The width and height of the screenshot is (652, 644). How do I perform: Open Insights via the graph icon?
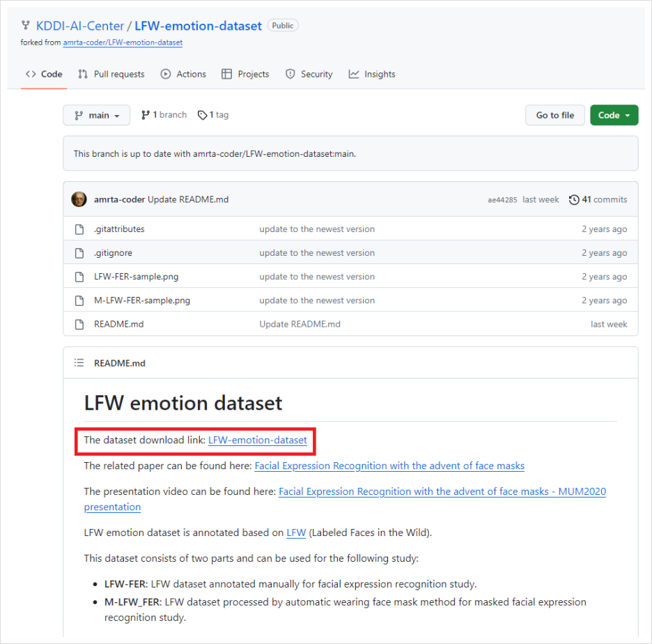[x=352, y=74]
